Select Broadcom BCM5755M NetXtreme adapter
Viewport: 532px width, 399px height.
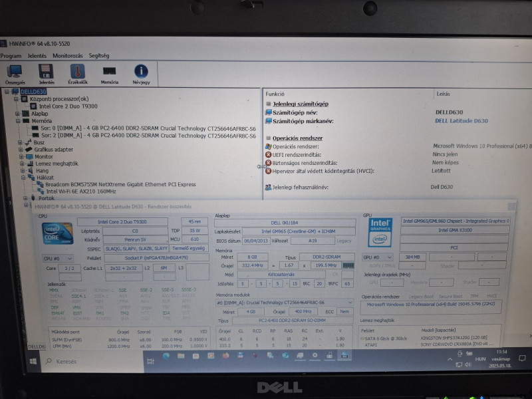click(x=120, y=185)
